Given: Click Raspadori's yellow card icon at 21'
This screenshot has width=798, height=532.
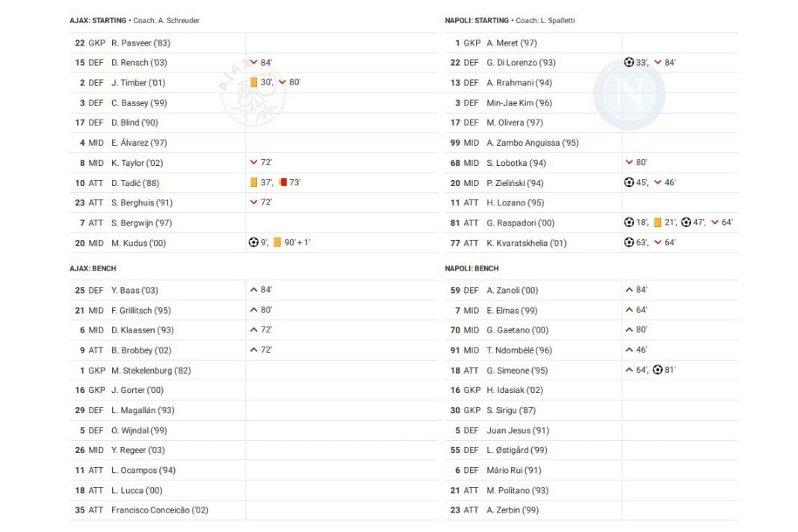Looking at the screenshot, I should pyautogui.click(x=658, y=223).
